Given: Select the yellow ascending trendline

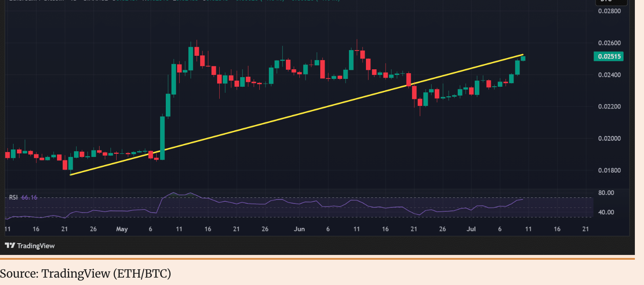Looking at the screenshot, I should [x=296, y=115].
